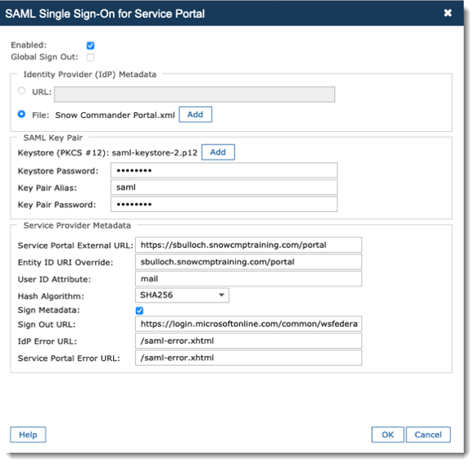Focus the Keystore Password field
The height and width of the screenshot is (465, 476).
[x=224, y=170]
